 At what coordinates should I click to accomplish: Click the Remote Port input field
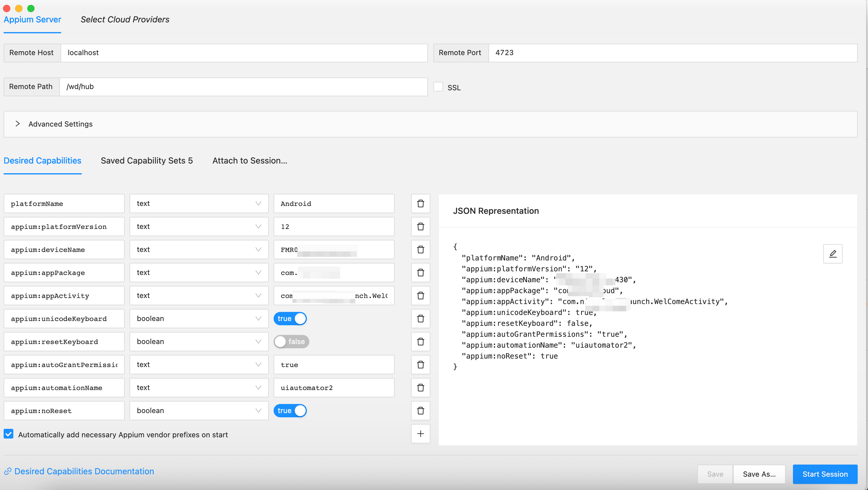pyautogui.click(x=672, y=53)
